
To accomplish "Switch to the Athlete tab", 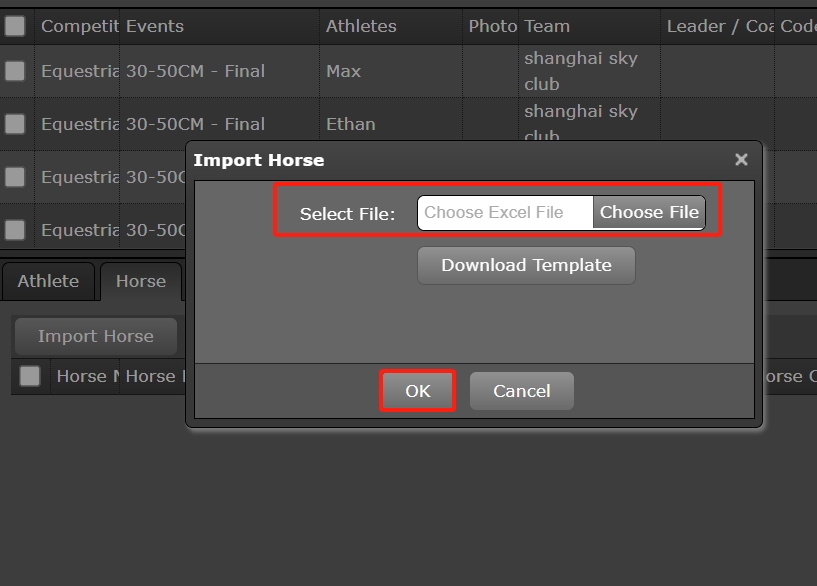I will click(48, 282).
